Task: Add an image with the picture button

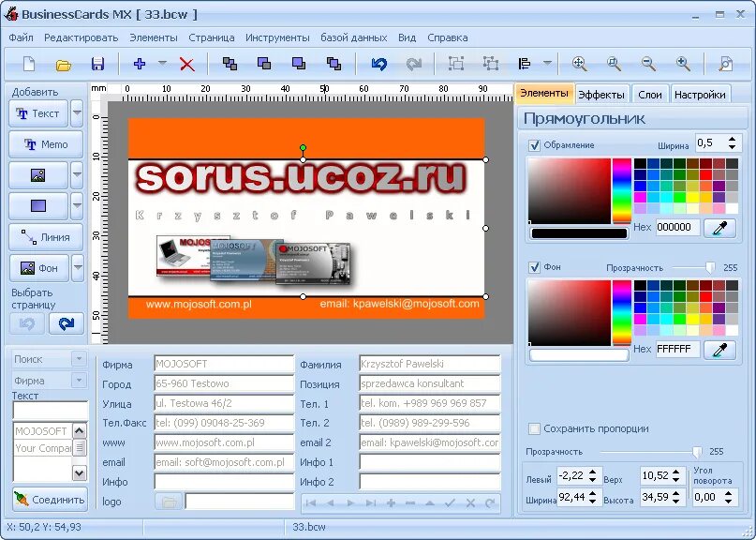Action: (38, 175)
